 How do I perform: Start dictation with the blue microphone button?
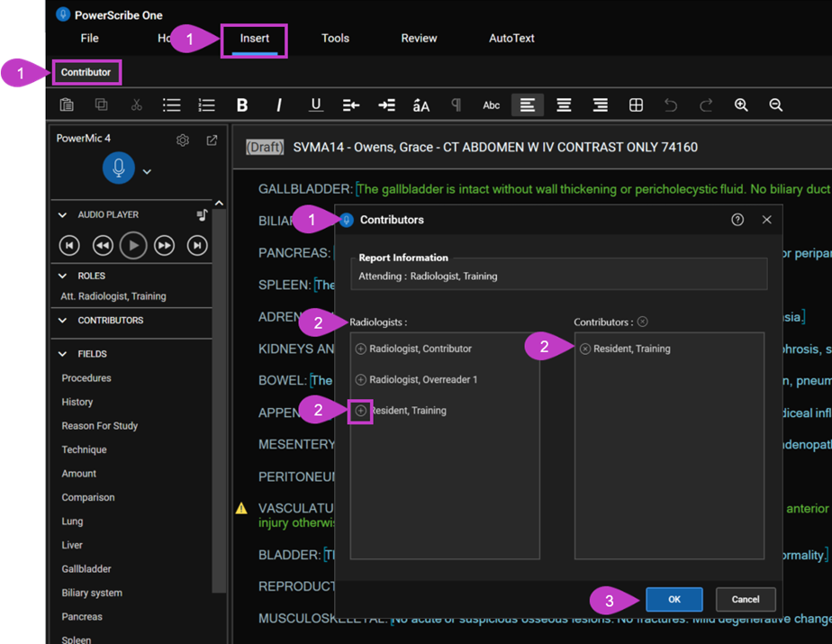coord(118,168)
